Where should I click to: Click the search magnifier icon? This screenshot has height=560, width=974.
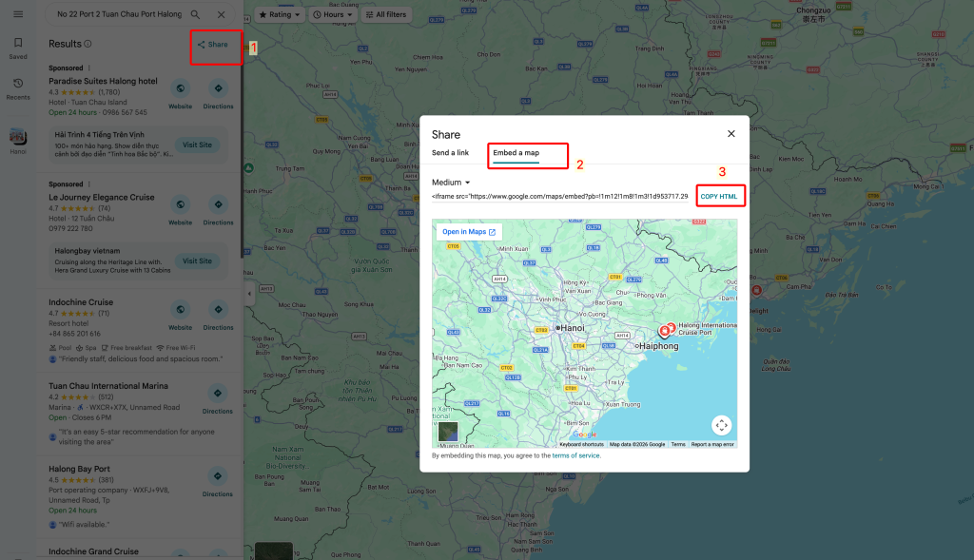click(x=196, y=15)
